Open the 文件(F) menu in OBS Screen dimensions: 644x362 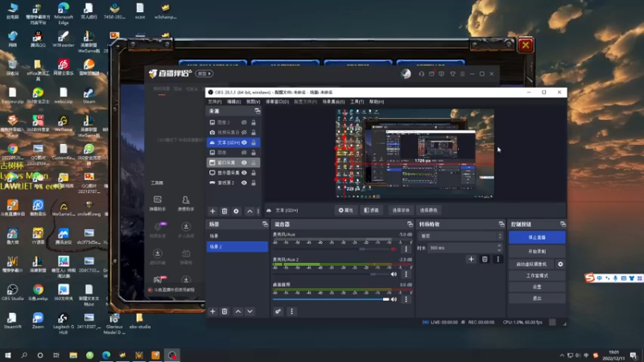coord(214,102)
